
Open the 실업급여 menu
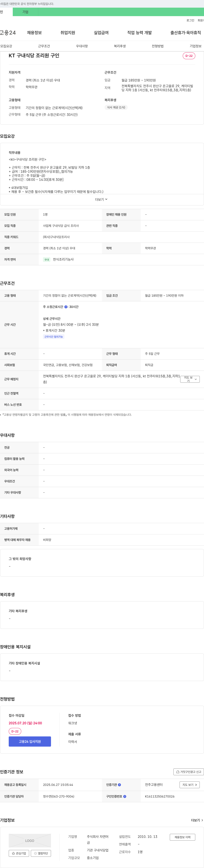[101, 33]
